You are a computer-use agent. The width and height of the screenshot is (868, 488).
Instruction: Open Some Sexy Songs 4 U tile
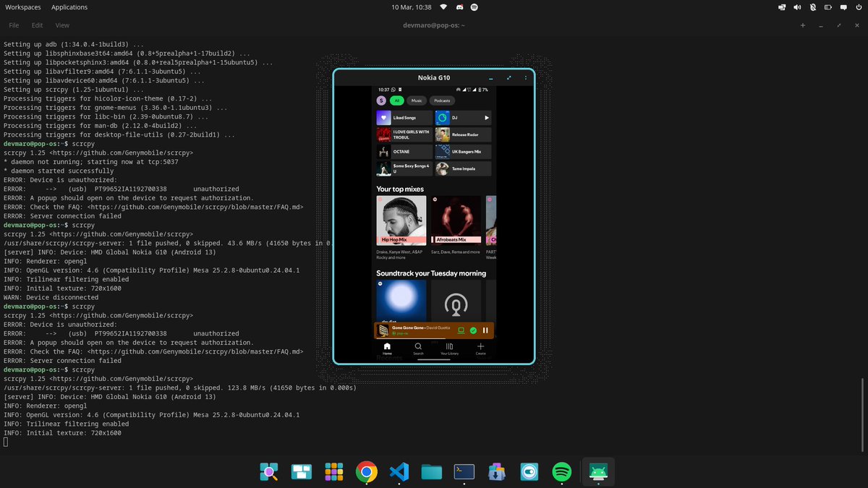pyautogui.click(x=404, y=169)
